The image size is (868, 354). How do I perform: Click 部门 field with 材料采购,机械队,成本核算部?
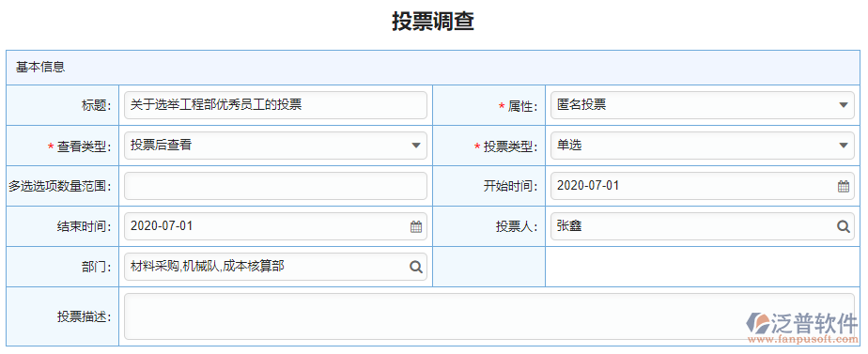pyautogui.click(x=275, y=267)
